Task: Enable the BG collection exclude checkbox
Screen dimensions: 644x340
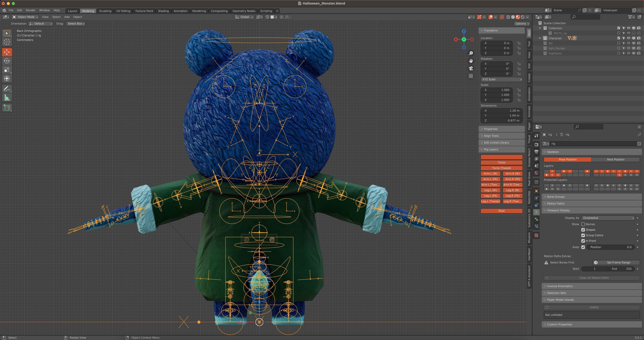Action: coord(618,43)
